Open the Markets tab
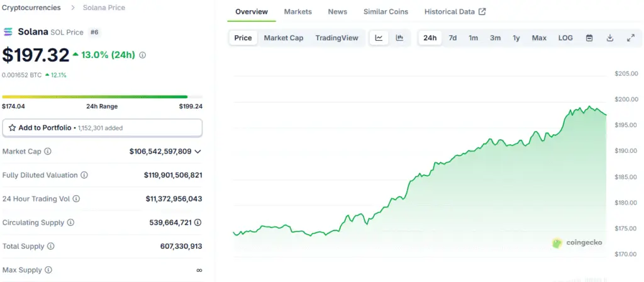Viewport: 644px width, 282px height. coord(297,11)
